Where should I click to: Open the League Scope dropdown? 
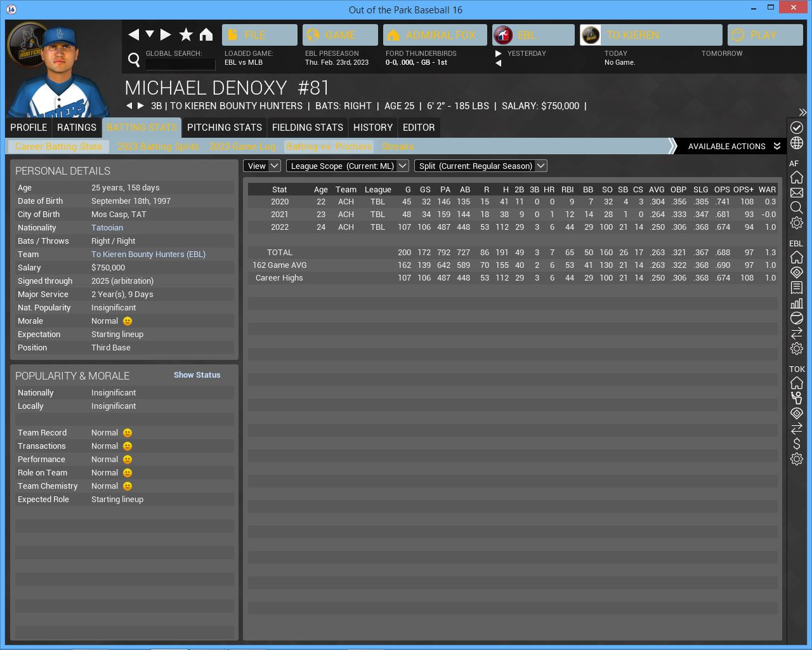click(x=348, y=166)
